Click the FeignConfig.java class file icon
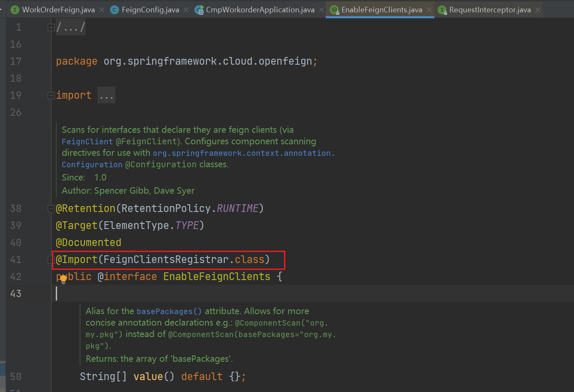Image resolution: width=574 pixels, height=392 pixels. (114, 10)
